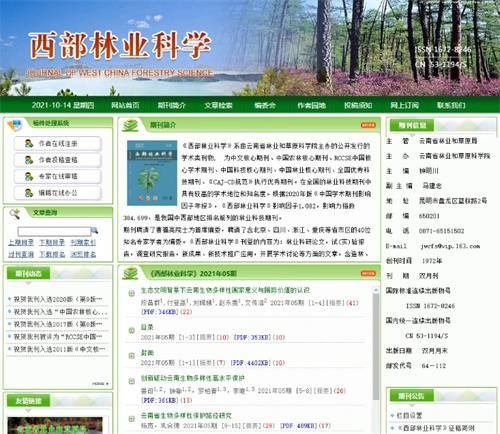500x434 pixels.
Task: Open the 栏目设置 announcement link
Action: pos(409,416)
